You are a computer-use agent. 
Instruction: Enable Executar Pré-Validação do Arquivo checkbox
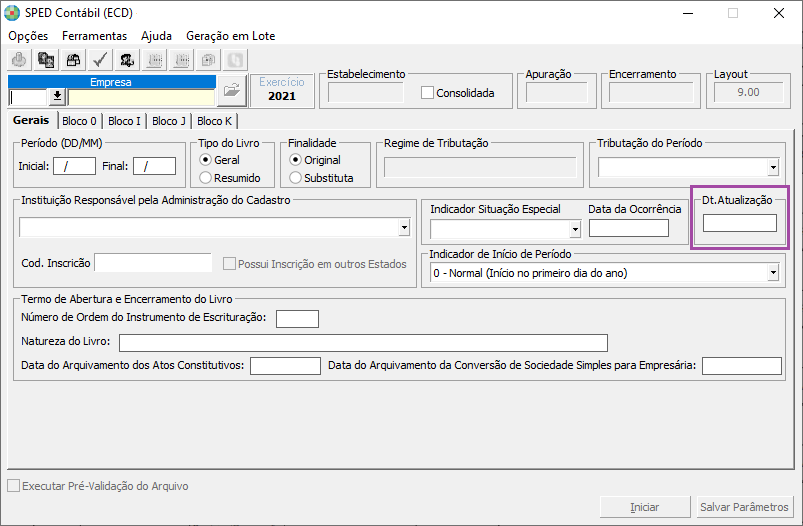click(14, 486)
